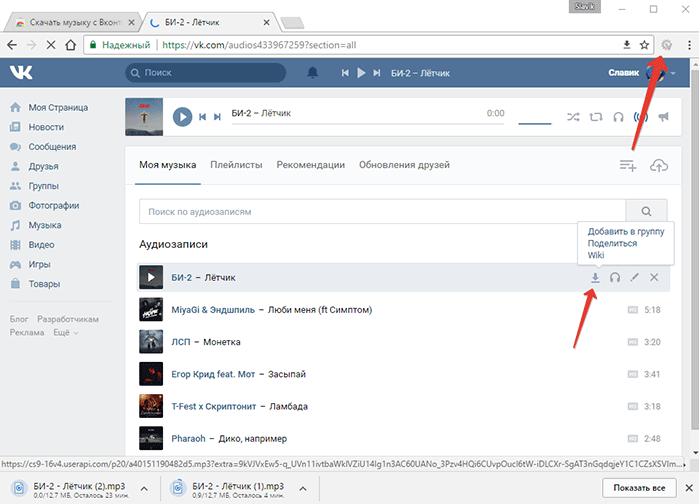This screenshot has height=504, width=699.
Task: Open Группы in sidebar
Action: pos(34,186)
